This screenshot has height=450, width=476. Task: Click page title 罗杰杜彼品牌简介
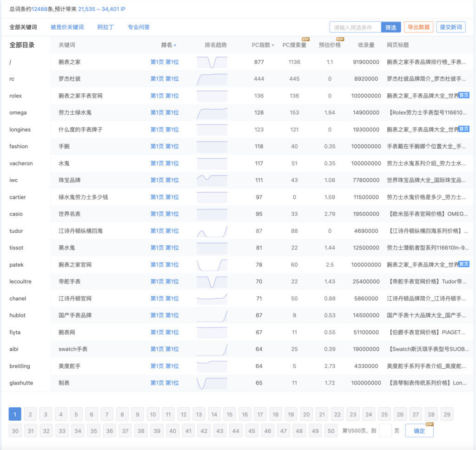click(426, 79)
